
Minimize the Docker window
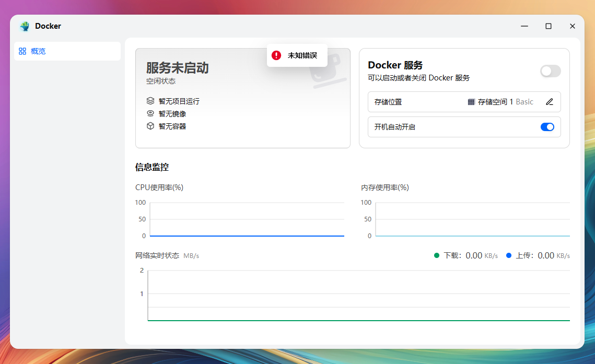pos(524,26)
